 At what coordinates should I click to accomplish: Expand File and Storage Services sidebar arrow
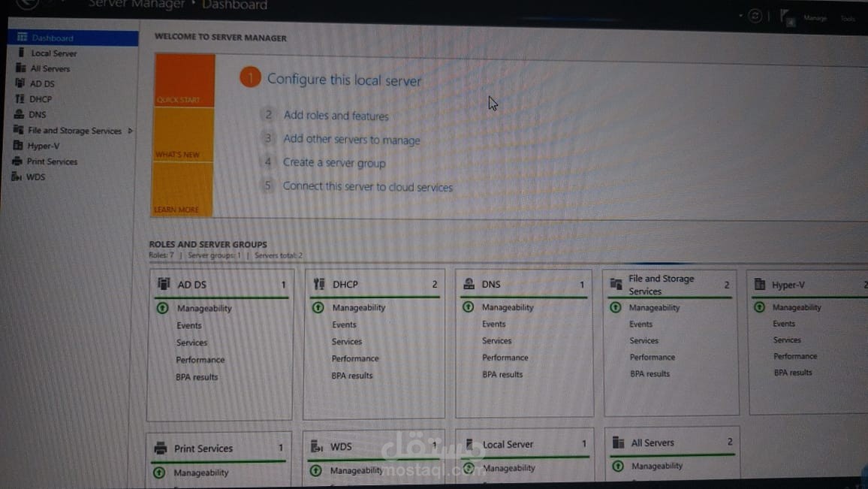130,131
